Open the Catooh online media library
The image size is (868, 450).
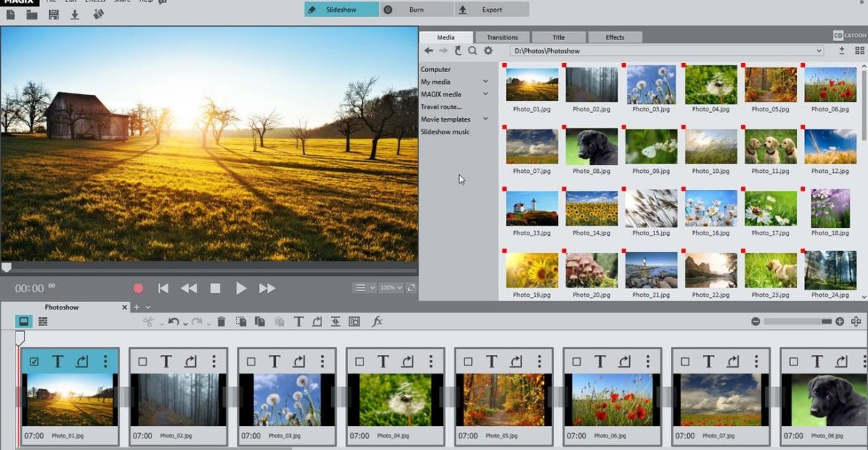pyautogui.click(x=849, y=36)
